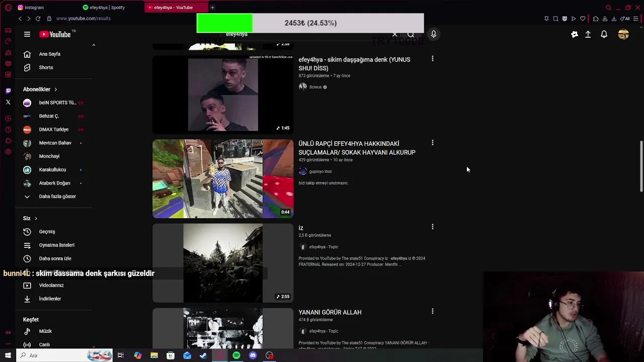The width and height of the screenshot is (644, 362).
Task: Open the Screus channel link
Action: (315, 87)
